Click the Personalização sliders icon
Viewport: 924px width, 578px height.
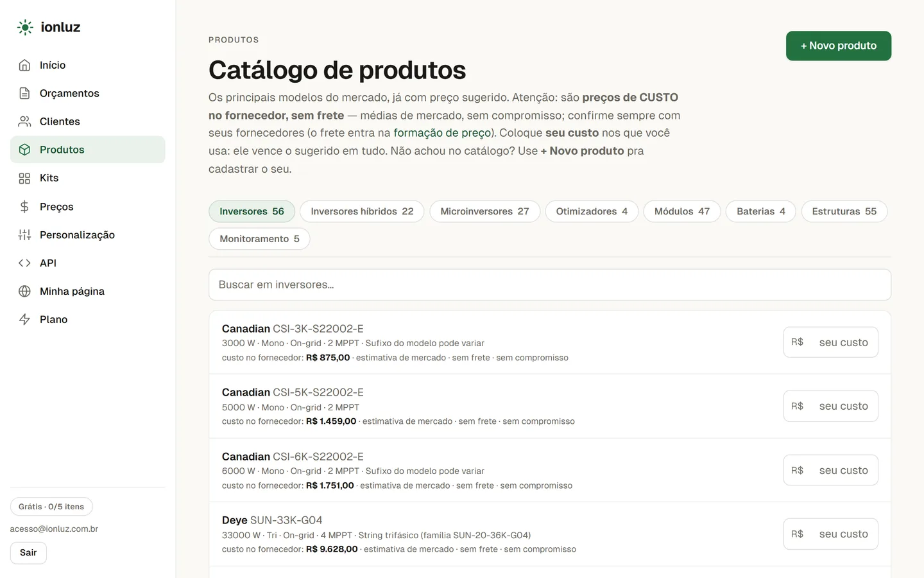pyautogui.click(x=24, y=235)
